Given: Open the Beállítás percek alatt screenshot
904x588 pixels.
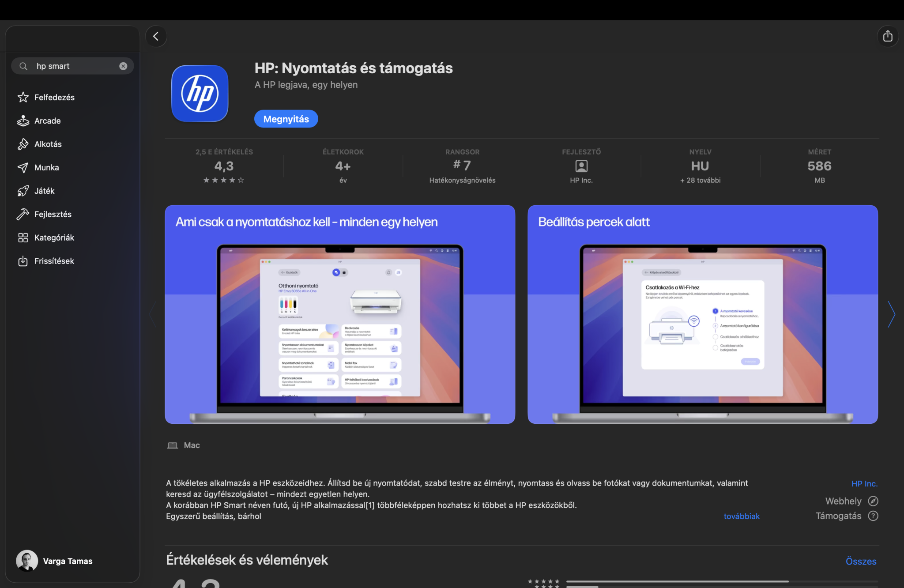Looking at the screenshot, I should (x=702, y=314).
